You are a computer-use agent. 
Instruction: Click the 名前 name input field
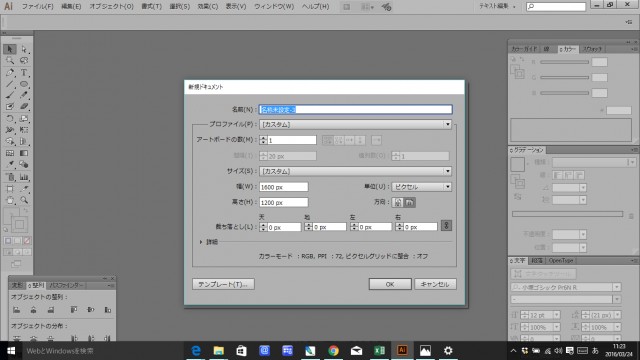pyautogui.click(x=356, y=109)
